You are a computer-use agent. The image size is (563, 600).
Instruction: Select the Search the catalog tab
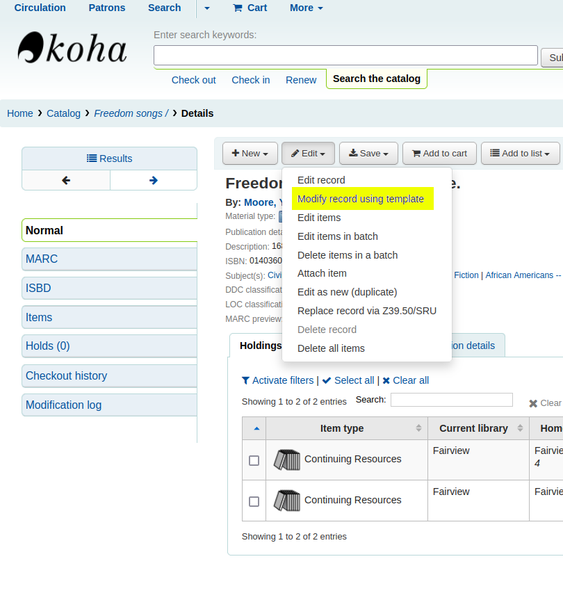tap(377, 79)
